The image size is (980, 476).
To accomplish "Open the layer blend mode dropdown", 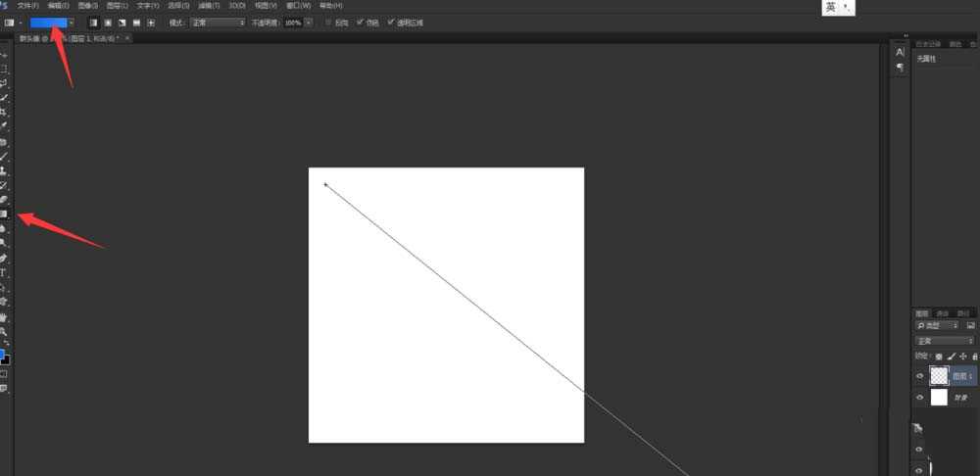I will coord(945,340).
